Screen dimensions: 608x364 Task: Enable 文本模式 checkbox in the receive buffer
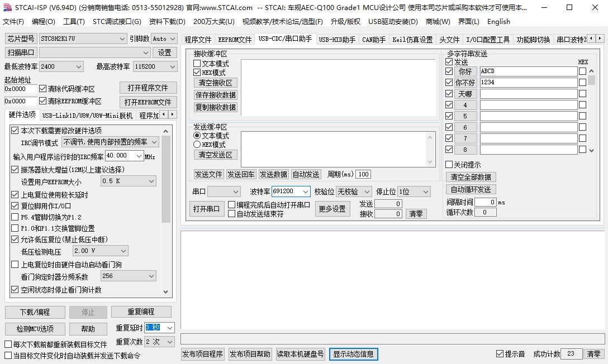pos(197,64)
